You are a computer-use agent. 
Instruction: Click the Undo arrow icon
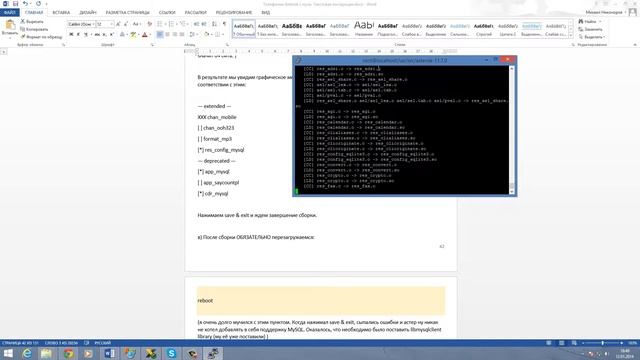(25, 4)
